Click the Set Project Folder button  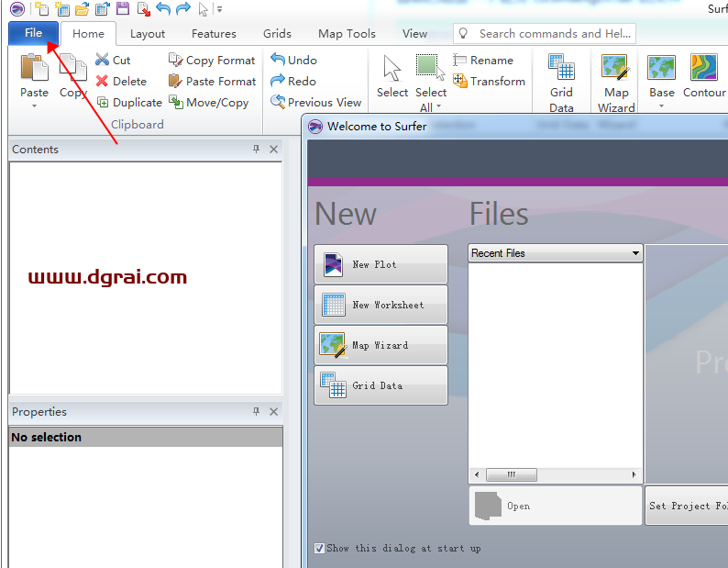pyautogui.click(x=687, y=506)
